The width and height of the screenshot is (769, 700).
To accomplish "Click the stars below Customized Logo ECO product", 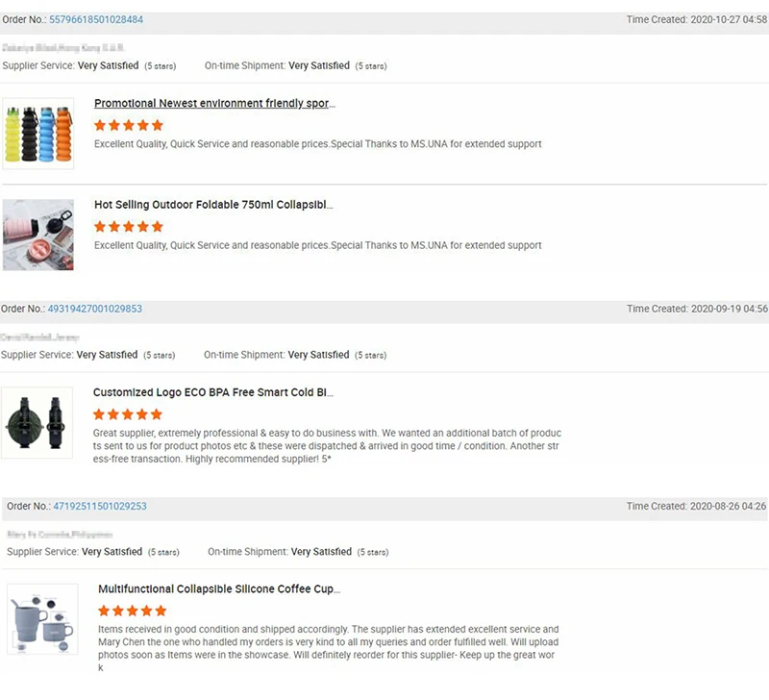I will (128, 414).
